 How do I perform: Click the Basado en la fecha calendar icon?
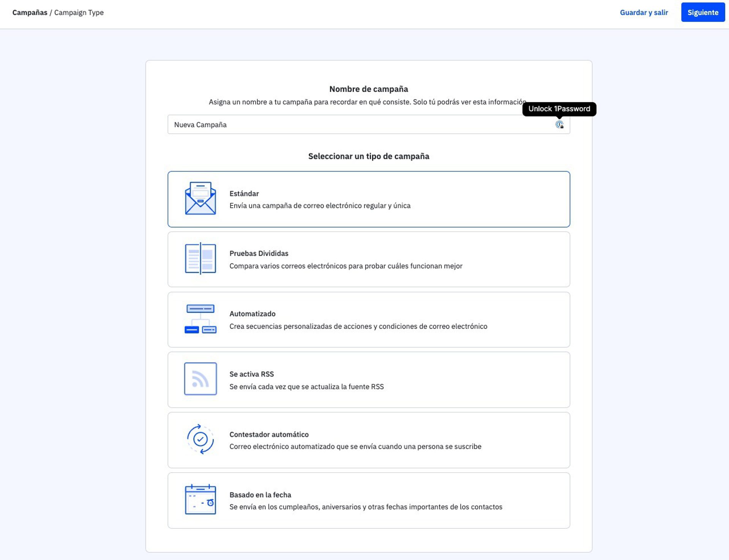coord(200,500)
